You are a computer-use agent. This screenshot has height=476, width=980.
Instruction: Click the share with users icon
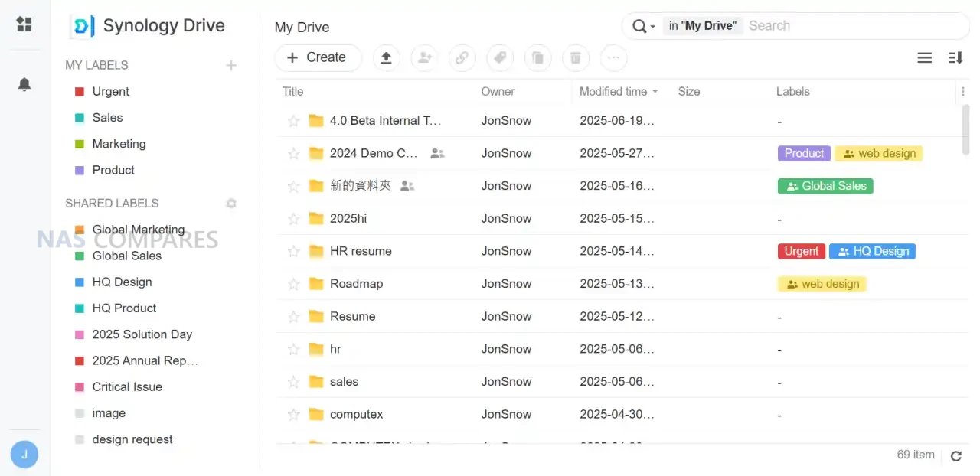click(424, 57)
